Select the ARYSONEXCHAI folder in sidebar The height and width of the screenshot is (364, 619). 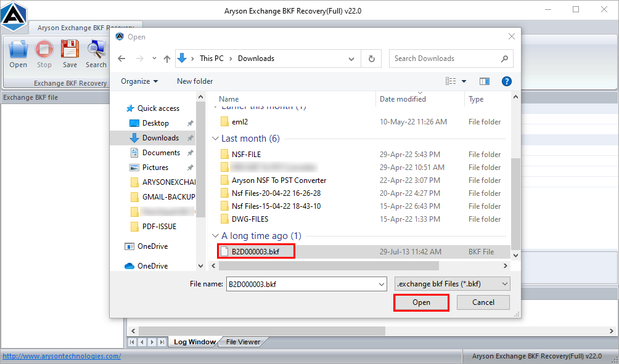(163, 182)
